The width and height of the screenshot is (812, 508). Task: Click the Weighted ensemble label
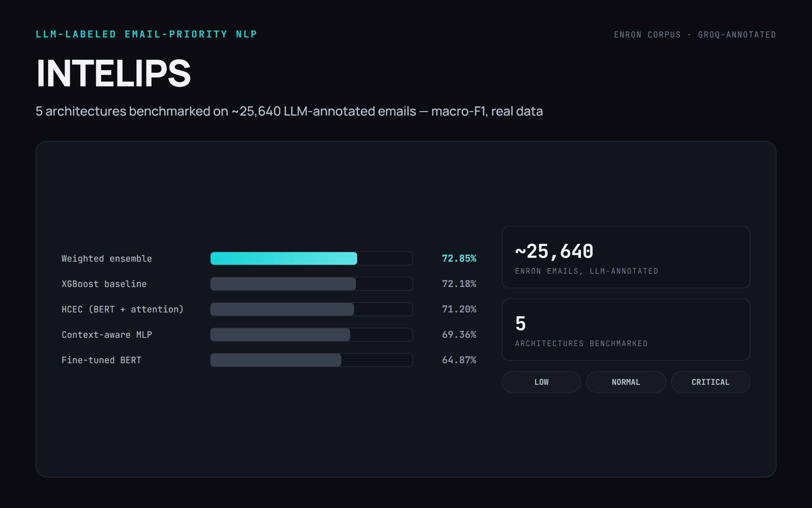(x=107, y=259)
